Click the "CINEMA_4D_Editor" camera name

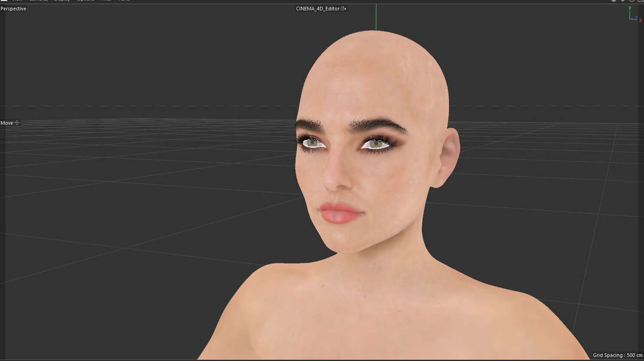point(318,9)
